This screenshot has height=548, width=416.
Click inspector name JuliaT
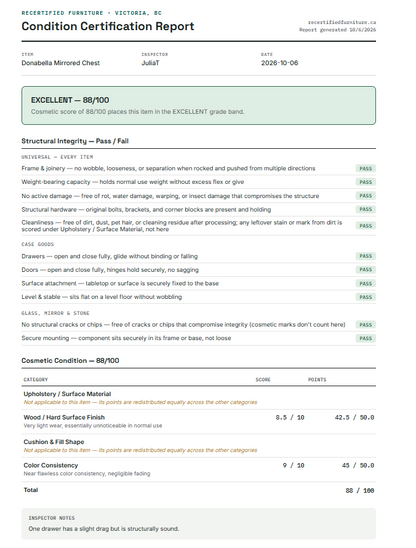[150, 63]
